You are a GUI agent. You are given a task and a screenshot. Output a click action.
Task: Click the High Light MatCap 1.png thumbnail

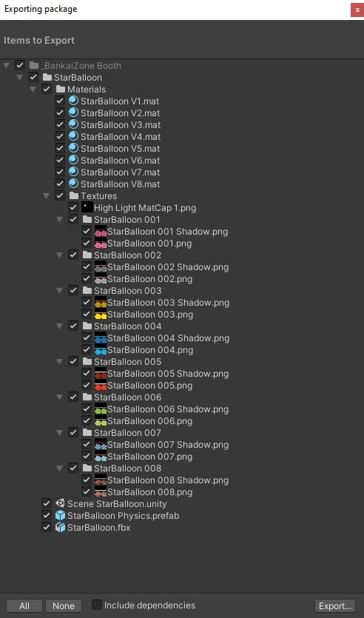[x=87, y=207]
